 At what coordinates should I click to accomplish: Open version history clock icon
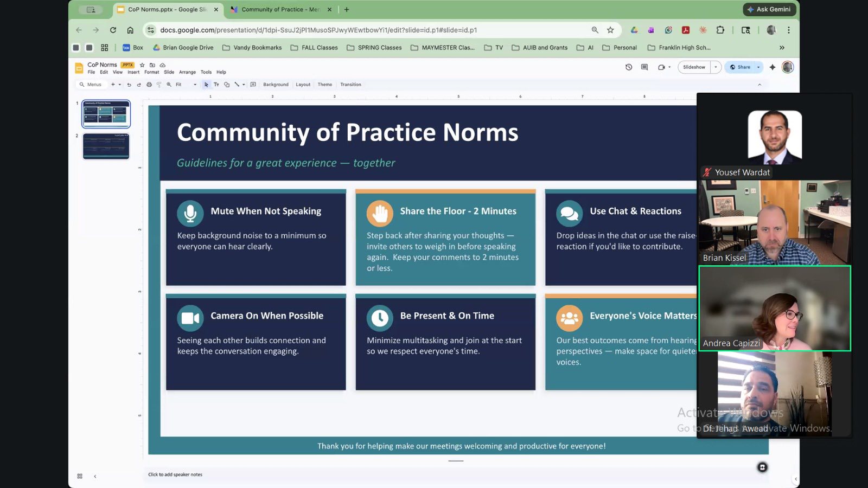(629, 67)
